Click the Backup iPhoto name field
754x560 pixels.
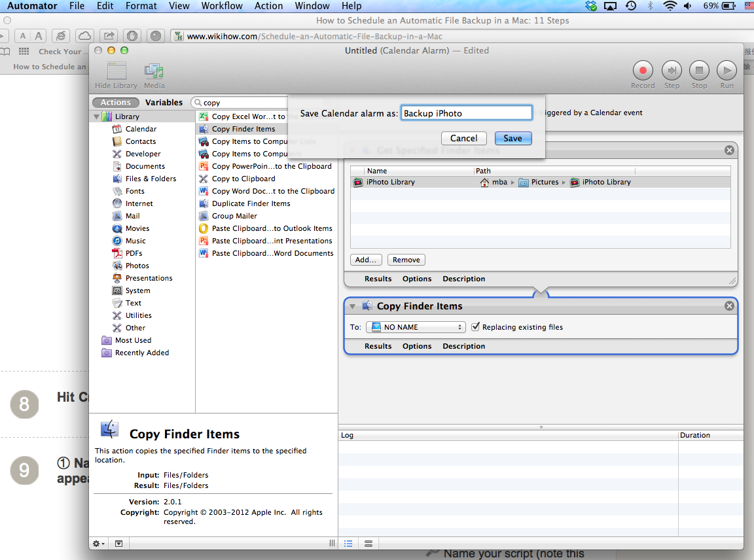466,113
